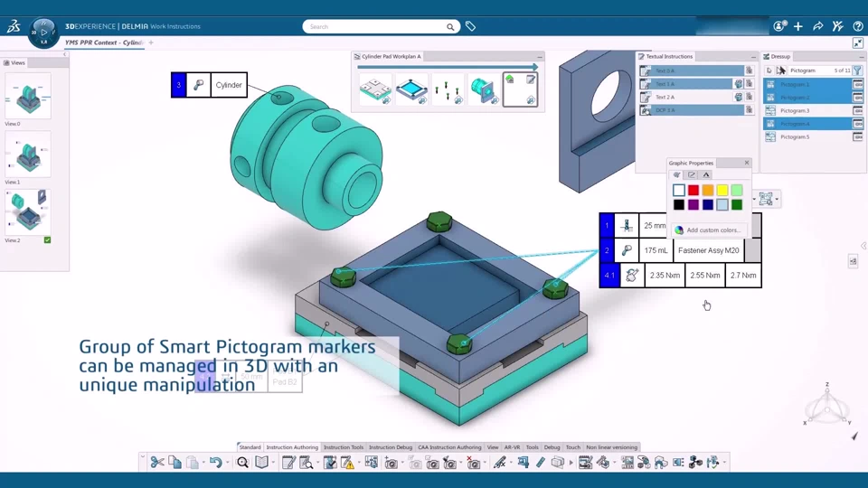868x488 pixels.
Task: Switch to the Instruction Authoring tab
Action: pyautogui.click(x=292, y=447)
